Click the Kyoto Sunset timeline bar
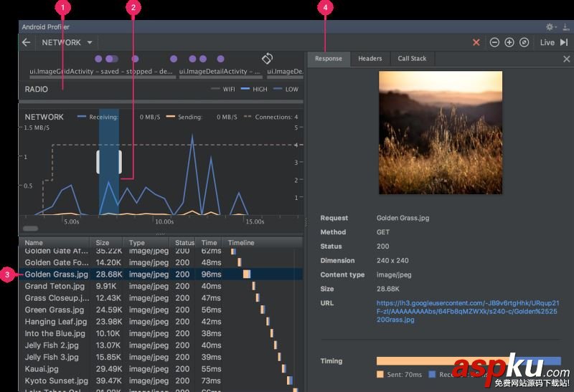Viewport: 574px width, 392px height. click(290, 381)
